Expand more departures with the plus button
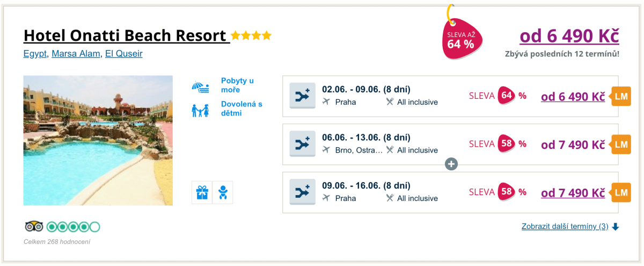This screenshot has width=644, height=266. (451, 164)
